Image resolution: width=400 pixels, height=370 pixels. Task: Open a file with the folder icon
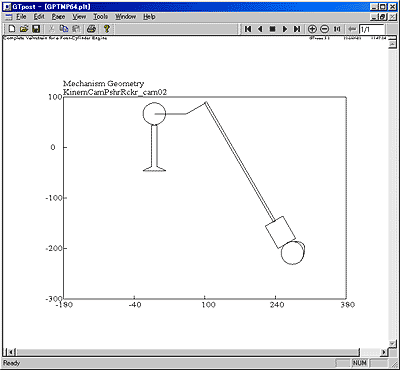pos(24,29)
